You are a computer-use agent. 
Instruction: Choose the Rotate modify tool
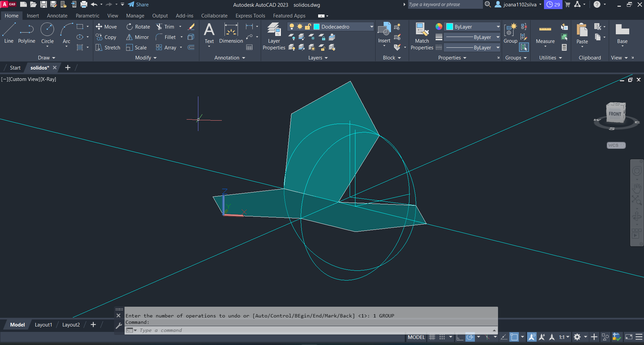130,27
